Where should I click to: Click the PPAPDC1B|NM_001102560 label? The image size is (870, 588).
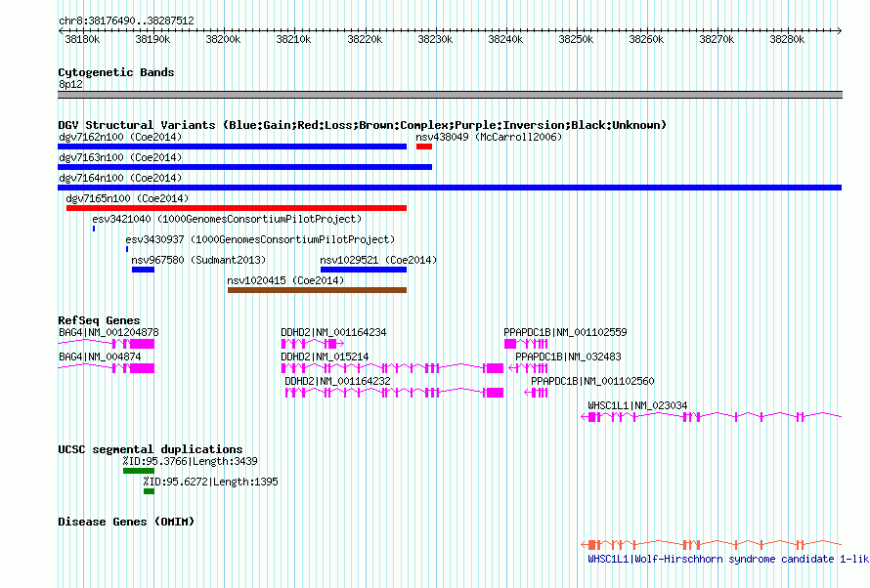592,381
